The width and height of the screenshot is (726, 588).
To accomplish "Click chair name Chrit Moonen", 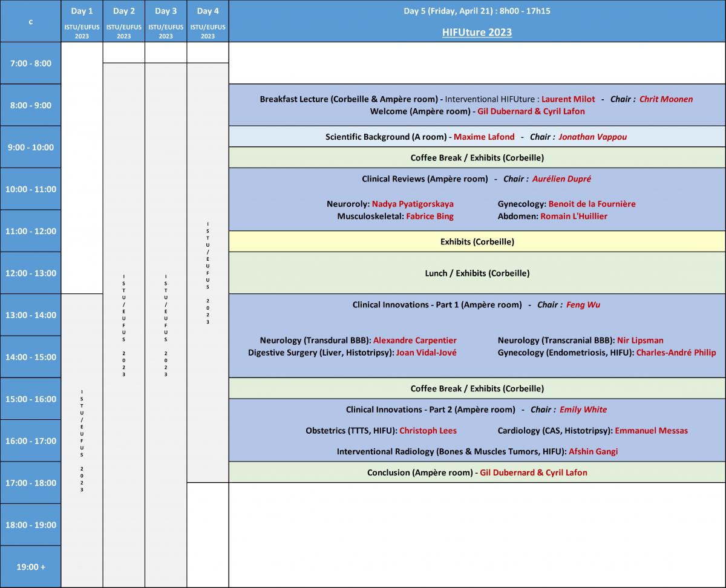I will coord(666,99).
